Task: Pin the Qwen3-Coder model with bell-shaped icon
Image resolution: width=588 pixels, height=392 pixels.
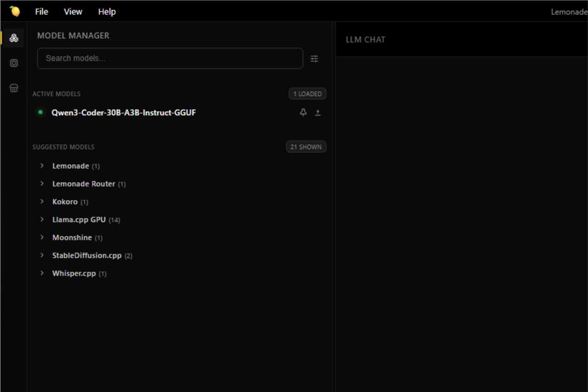Action: pos(303,112)
